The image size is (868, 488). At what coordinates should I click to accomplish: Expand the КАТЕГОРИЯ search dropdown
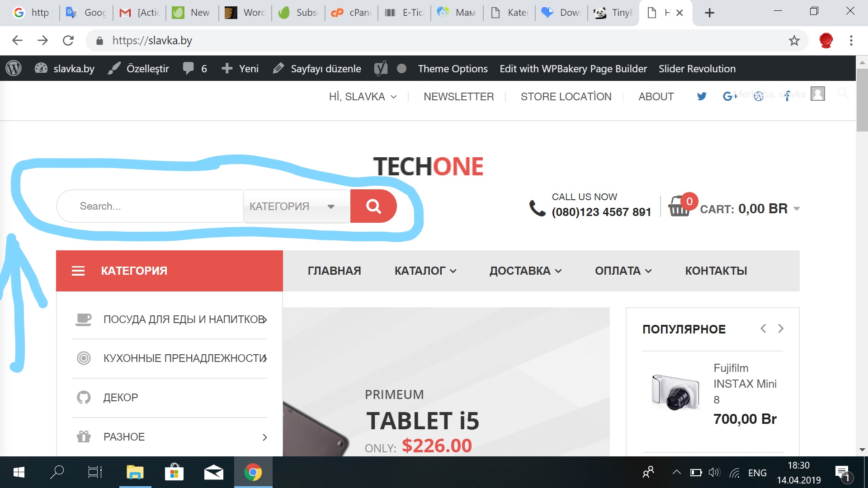(x=297, y=206)
